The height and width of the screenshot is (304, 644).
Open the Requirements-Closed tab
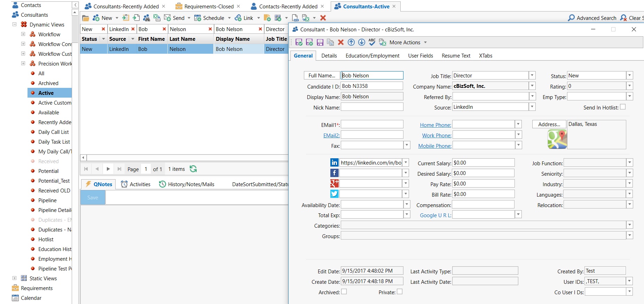tap(209, 7)
